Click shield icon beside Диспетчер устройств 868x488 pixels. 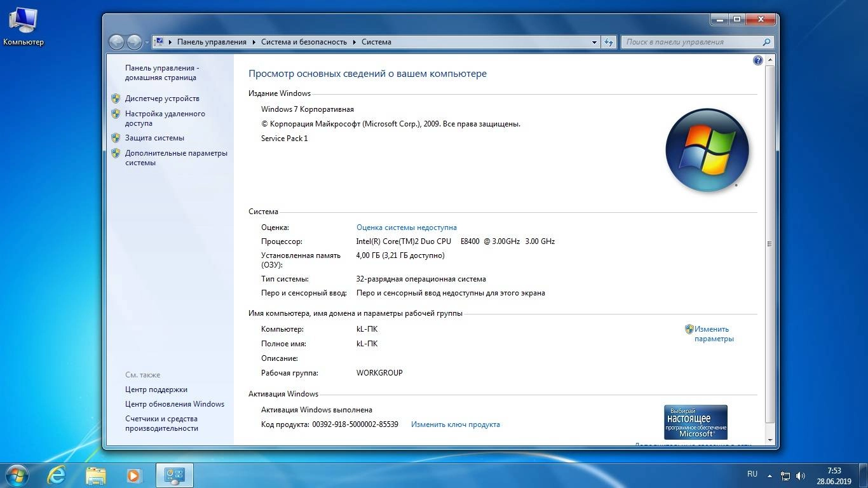[x=116, y=98]
